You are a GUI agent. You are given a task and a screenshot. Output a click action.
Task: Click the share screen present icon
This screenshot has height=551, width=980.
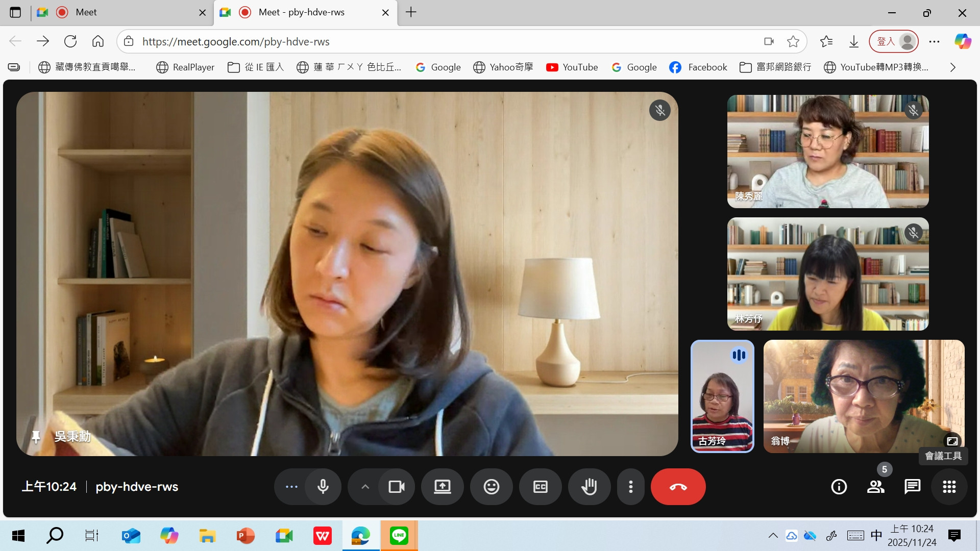(x=442, y=487)
